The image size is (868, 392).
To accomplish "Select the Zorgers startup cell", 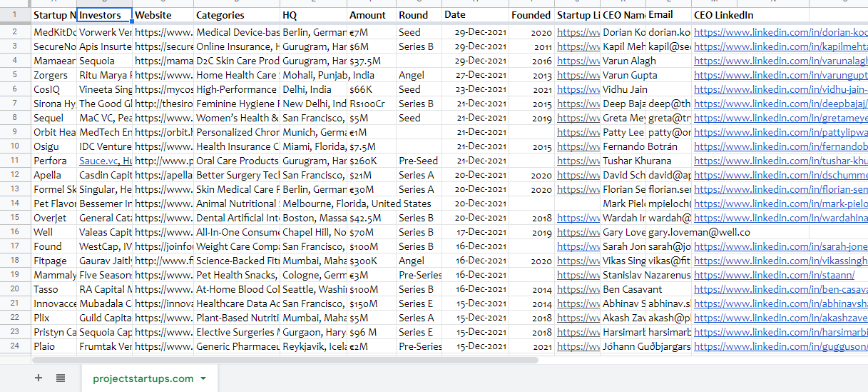I will pos(54,75).
